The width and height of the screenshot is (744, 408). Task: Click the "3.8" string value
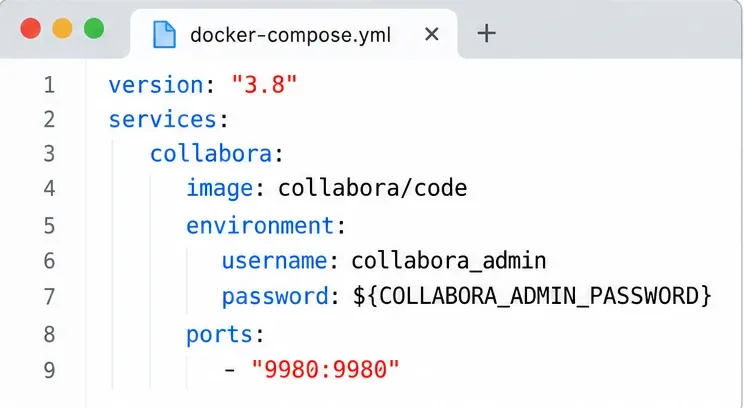(x=264, y=85)
